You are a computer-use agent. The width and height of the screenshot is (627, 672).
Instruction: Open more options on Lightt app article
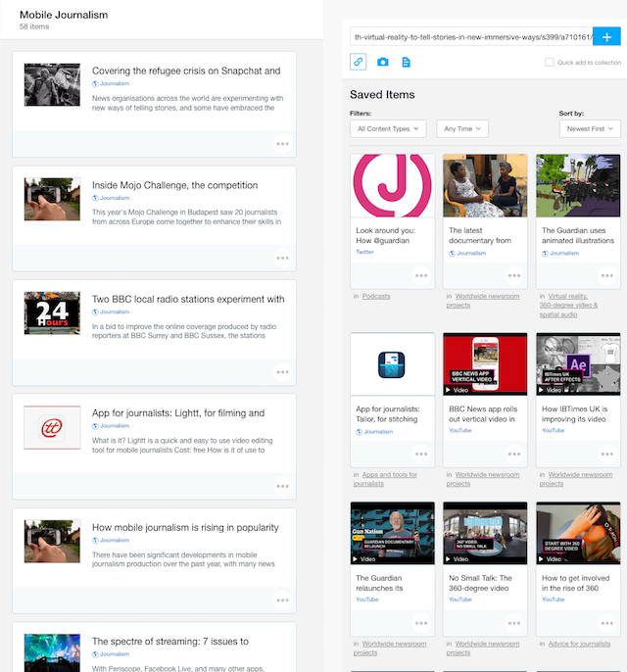click(x=282, y=486)
